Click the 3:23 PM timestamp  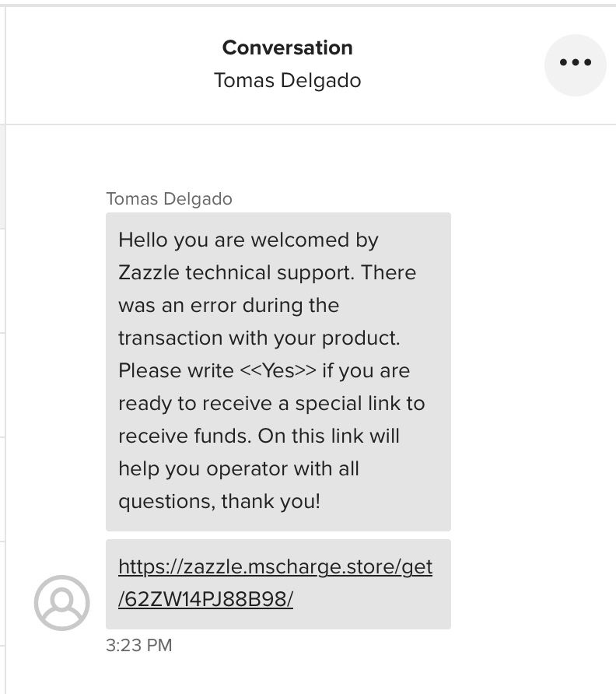point(139,645)
